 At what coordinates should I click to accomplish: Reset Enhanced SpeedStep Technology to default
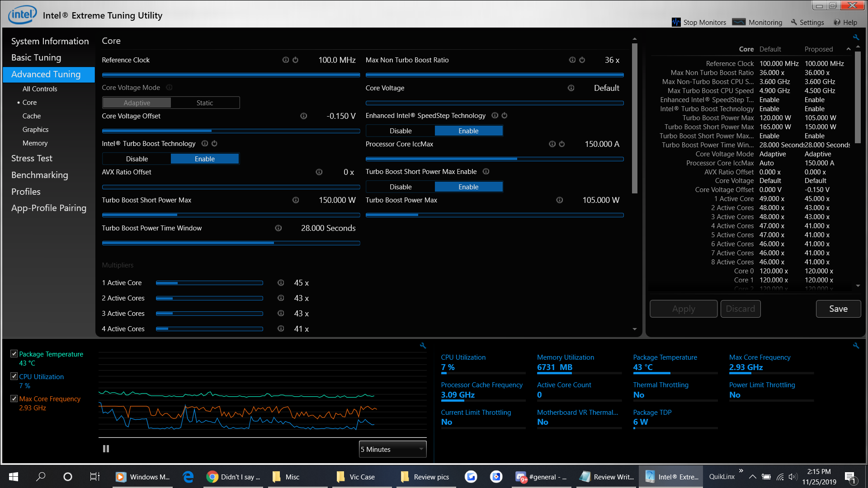click(x=505, y=116)
